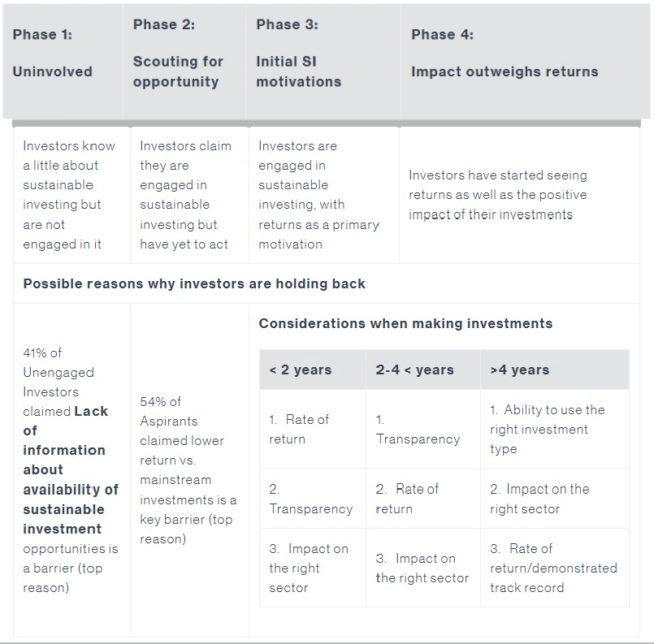Select the "Investors claim they are engaged" cell
654x644 pixels.
(x=185, y=195)
